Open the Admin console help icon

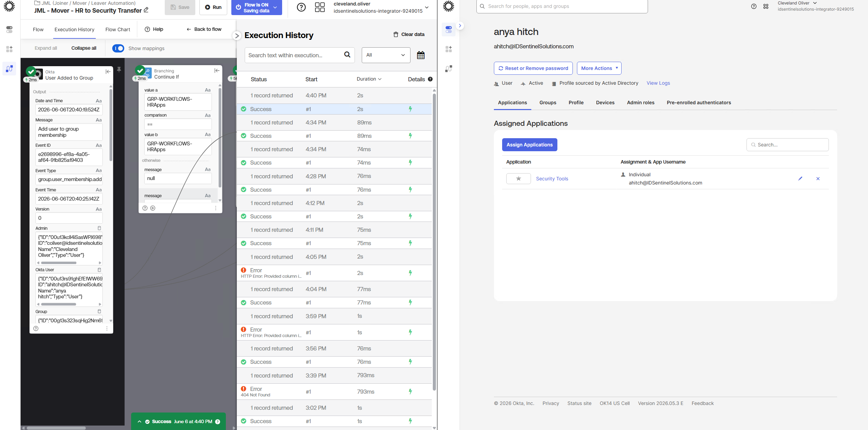pos(754,6)
